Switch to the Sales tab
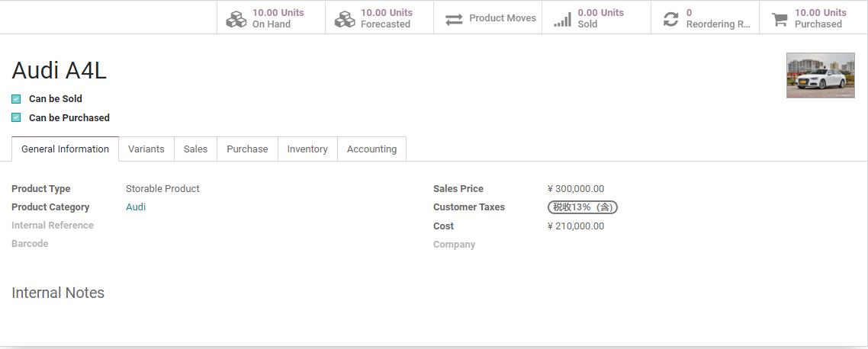The width and height of the screenshot is (868, 349). coord(195,149)
